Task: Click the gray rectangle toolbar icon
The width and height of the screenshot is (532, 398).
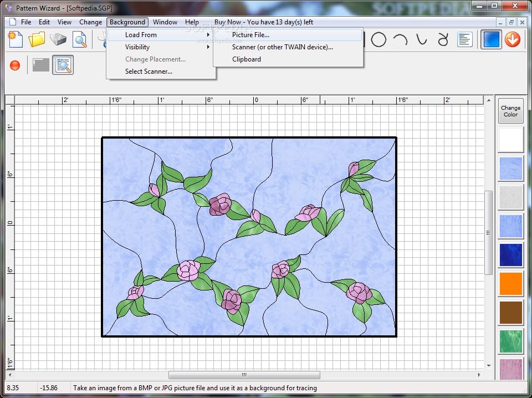Action: click(41, 65)
